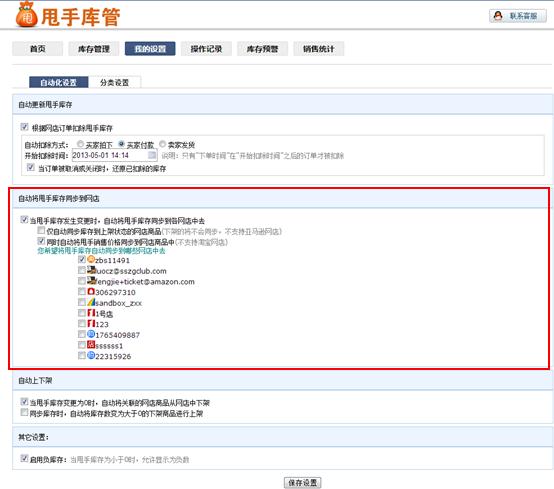Click the shop icon beside uocz@sszgclub.com
Screen dimensions: 554x489
92,270
